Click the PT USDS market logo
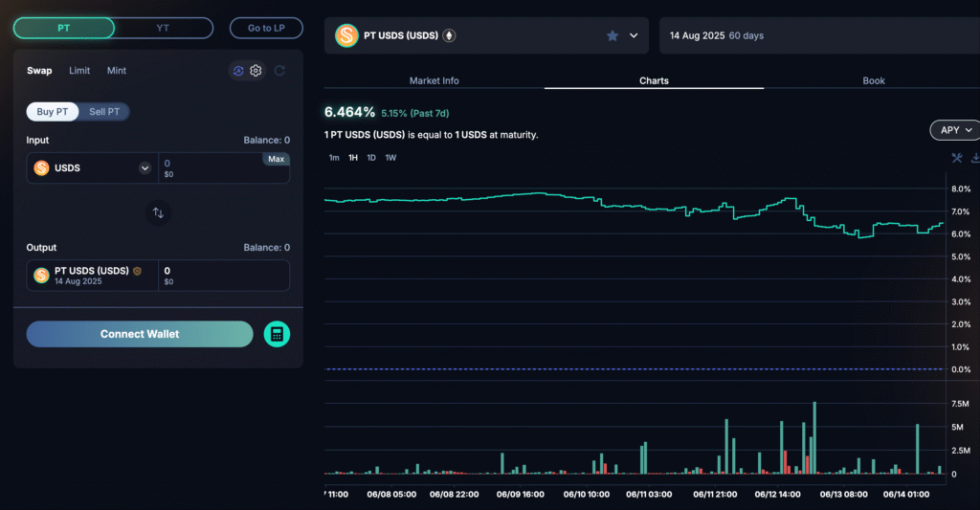This screenshot has height=510, width=980. tap(346, 35)
